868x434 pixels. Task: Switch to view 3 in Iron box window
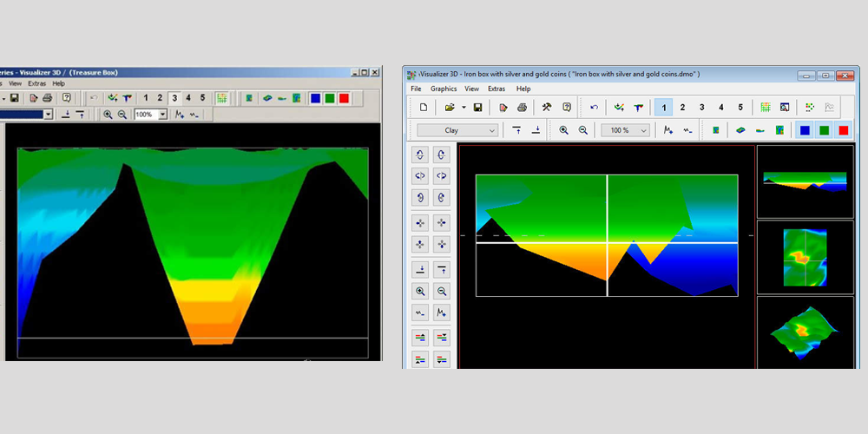(x=701, y=108)
